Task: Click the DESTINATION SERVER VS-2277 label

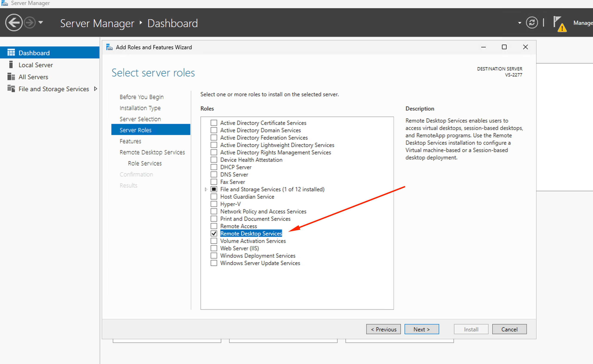Action: point(499,72)
